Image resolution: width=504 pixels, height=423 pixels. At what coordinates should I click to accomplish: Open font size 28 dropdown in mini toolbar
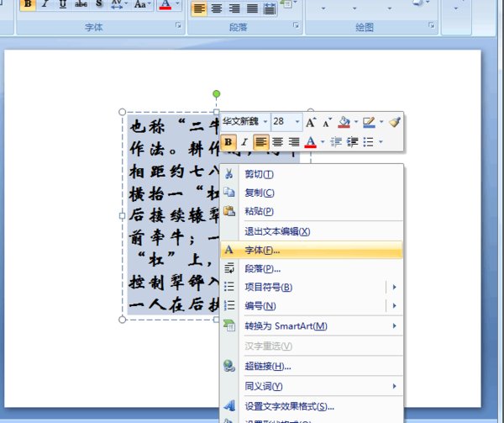(297, 122)
